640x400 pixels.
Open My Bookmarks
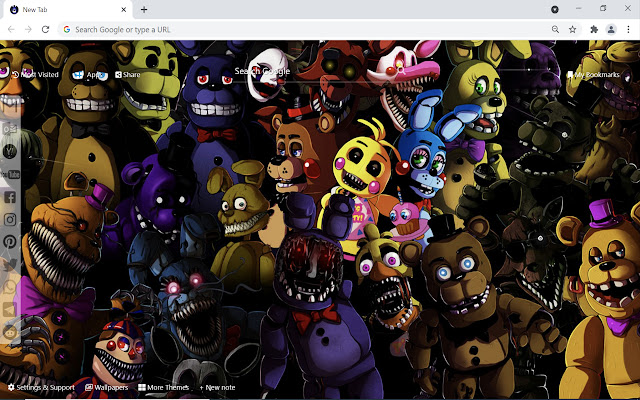click(593, 75)
